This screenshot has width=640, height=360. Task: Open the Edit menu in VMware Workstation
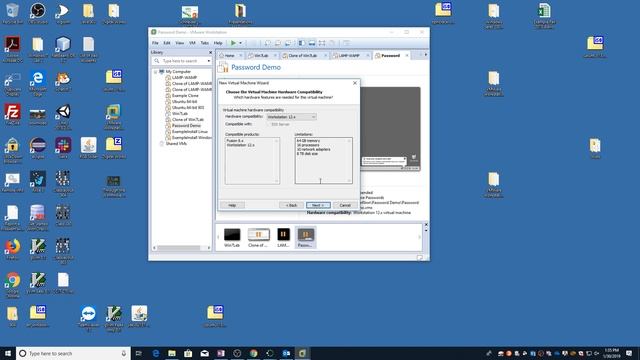[167, 43]
